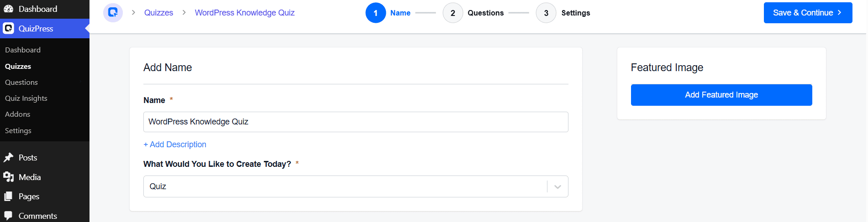The height and width of the screenshot is (222, 868).
Task: Jump to step 2 Questions
Action: pos(452,13)
